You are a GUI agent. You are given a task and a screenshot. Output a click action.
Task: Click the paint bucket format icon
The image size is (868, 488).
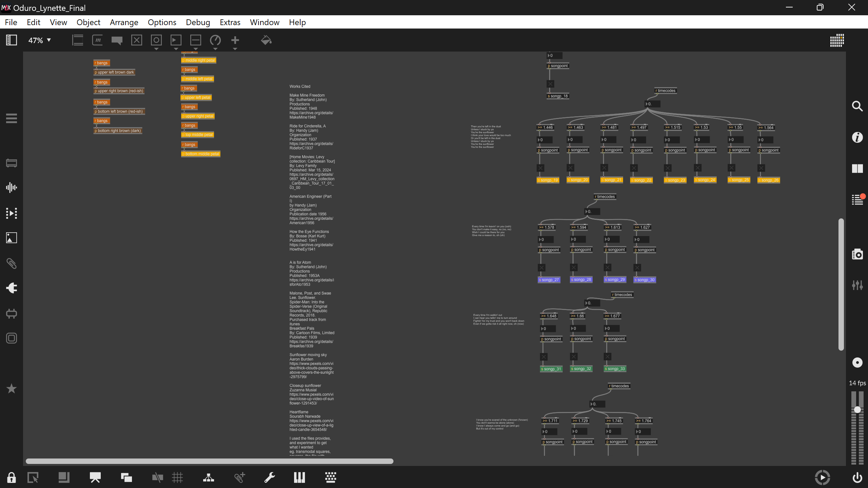(x=266, y=40)
